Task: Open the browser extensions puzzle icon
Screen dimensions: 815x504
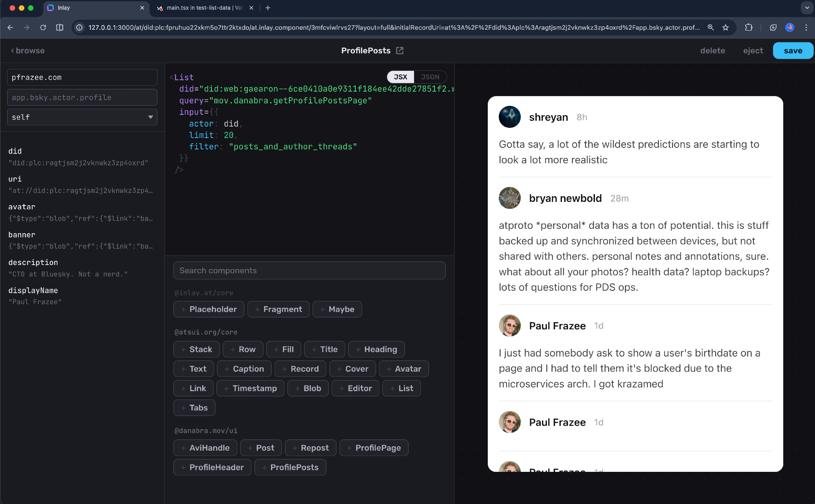Action: pos(749,28)
